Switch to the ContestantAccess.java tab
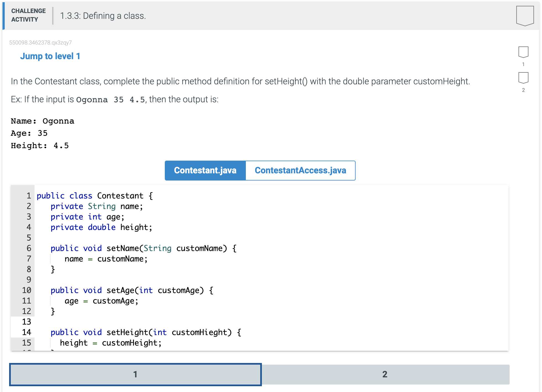The height and width of the screenshot is (392, 542). tap(300, 170)
